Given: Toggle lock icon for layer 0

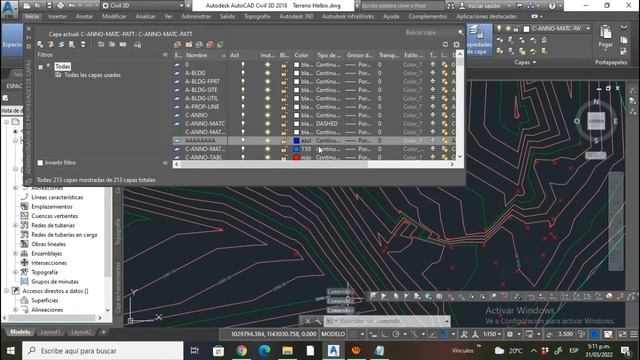Looking at the screenshot, I should point(284,64).
